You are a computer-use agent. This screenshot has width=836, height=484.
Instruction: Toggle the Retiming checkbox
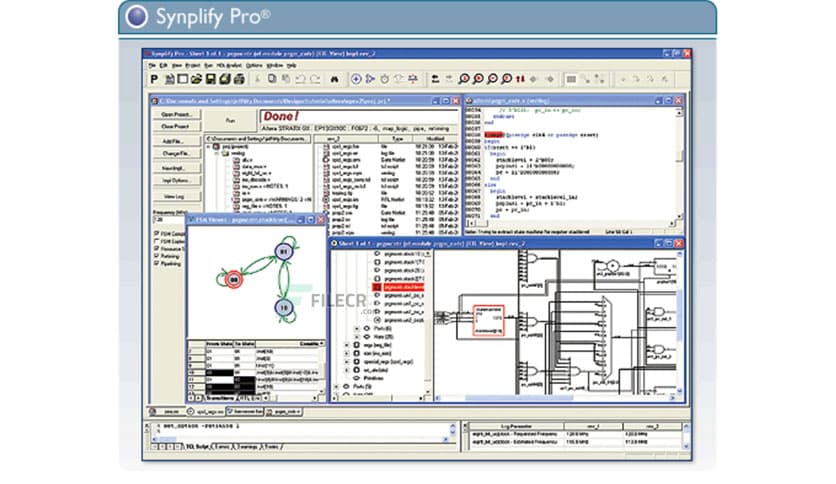[156, 256]
